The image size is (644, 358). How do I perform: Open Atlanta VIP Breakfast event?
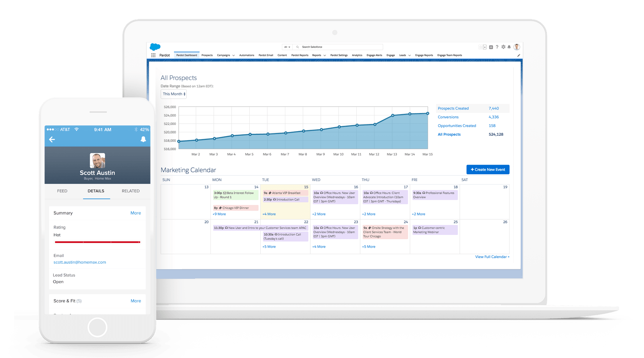point(285,193)
